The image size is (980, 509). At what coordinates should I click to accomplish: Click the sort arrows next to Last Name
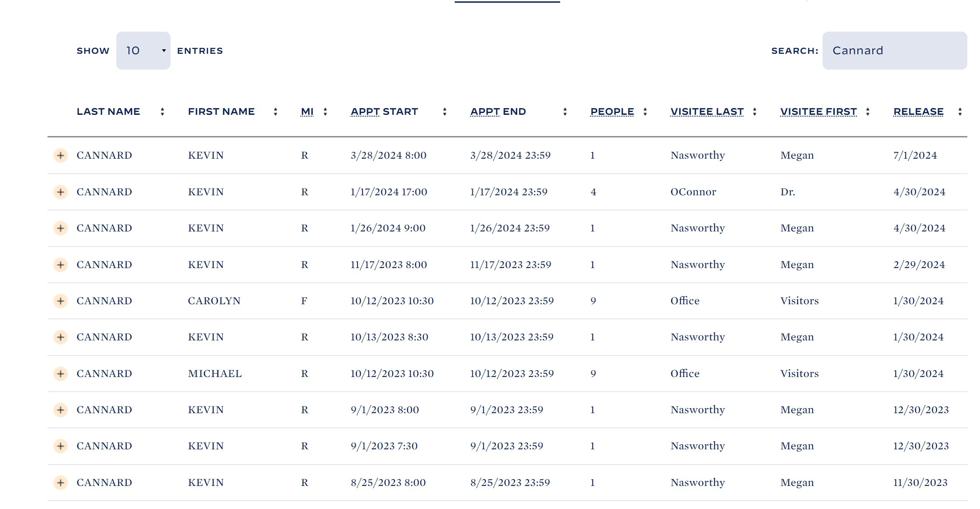point(162,112)
